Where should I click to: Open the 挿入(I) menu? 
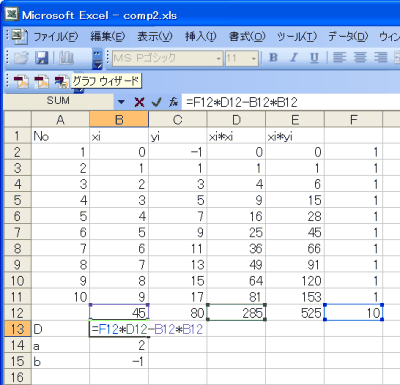tap(201, 36)
